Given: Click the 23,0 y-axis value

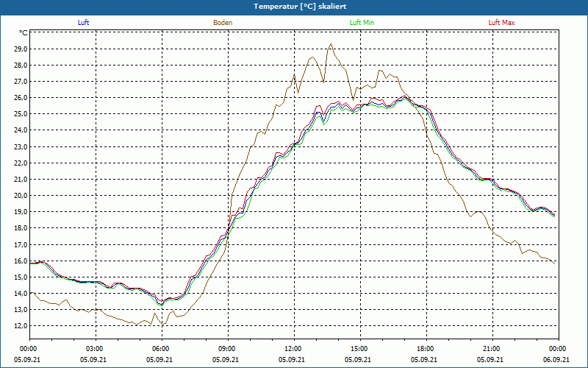Looking at the screenshot, I should coord(21,146).
